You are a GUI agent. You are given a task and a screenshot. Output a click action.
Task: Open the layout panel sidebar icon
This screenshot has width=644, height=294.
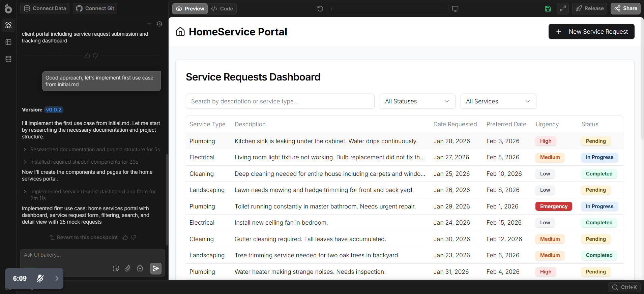(8, 42)
